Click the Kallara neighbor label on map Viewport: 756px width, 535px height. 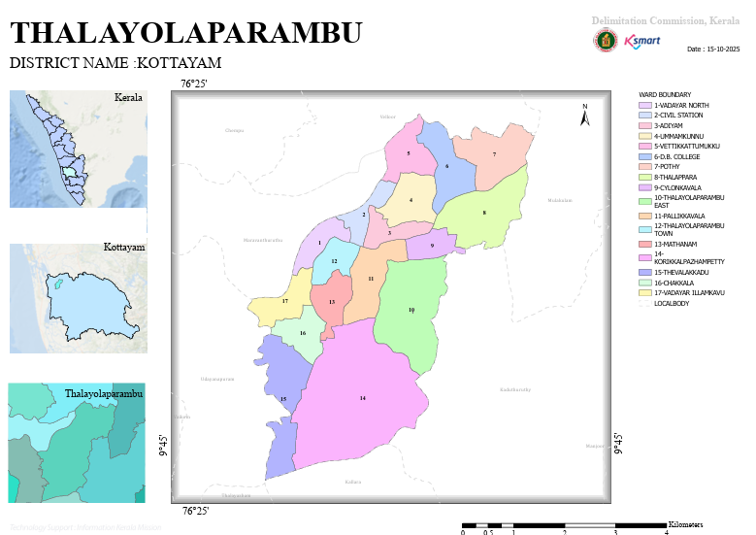(353, 482)
